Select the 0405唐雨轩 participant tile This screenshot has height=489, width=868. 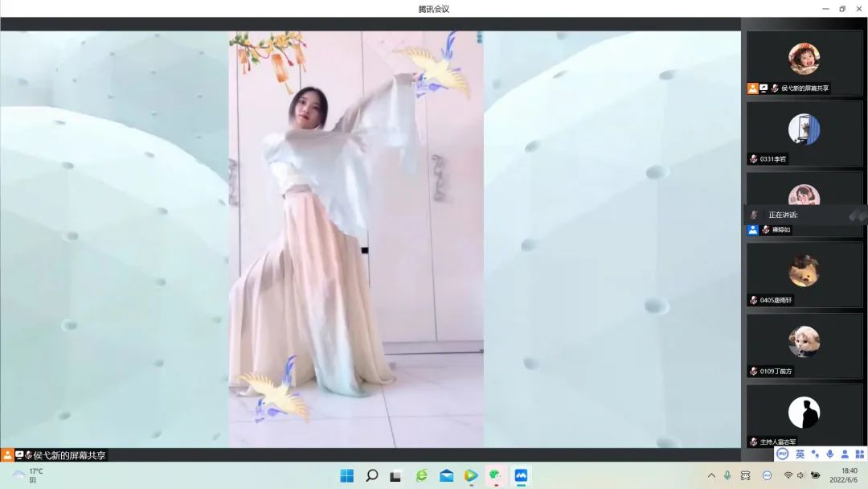tap(804, 274)
